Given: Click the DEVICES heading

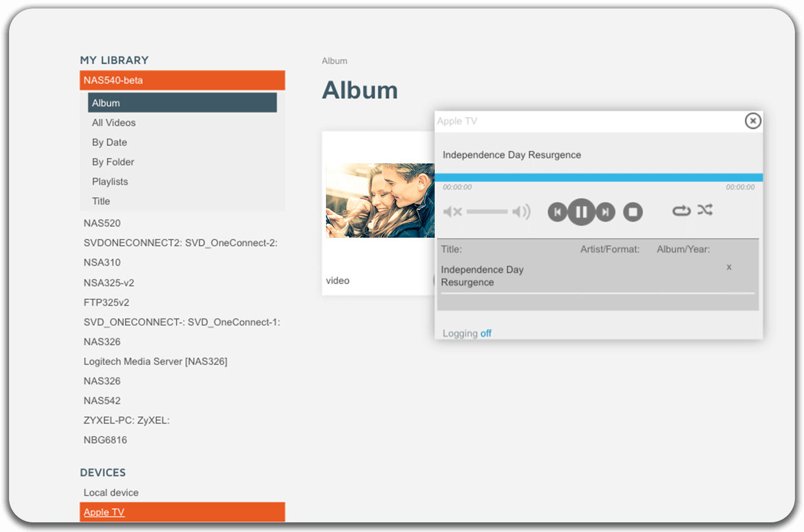Looking at the screenshot, I should tap(103, 472).
